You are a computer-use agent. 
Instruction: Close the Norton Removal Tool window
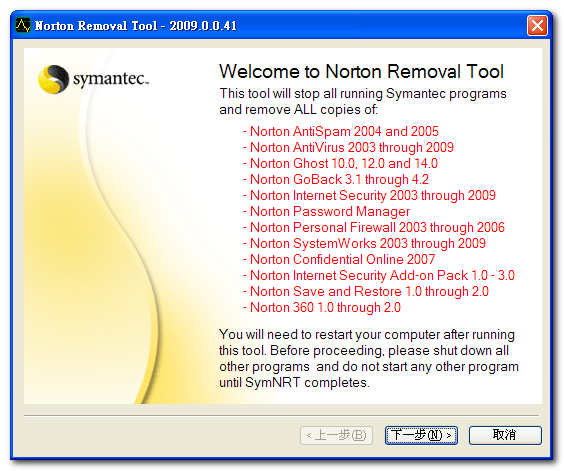(x=537, y=26)
